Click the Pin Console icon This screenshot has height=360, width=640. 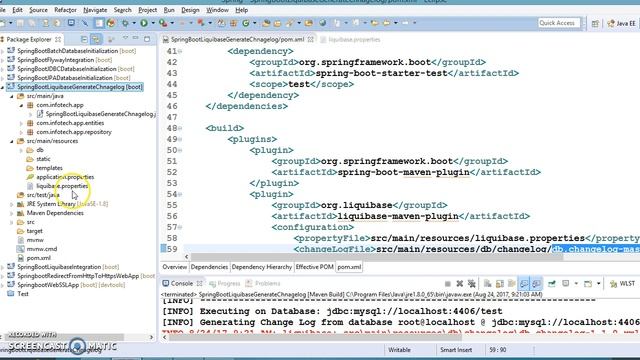(552, 284)
